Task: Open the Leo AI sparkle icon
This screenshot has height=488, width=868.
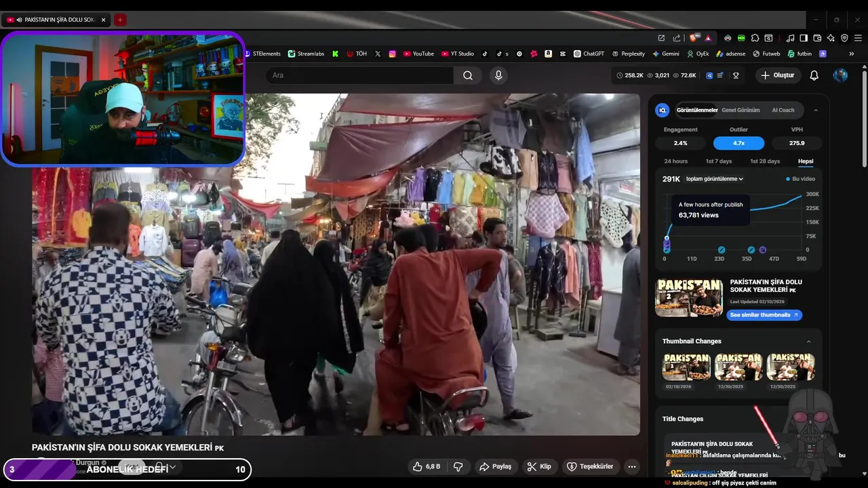Action: pos(831,38)
